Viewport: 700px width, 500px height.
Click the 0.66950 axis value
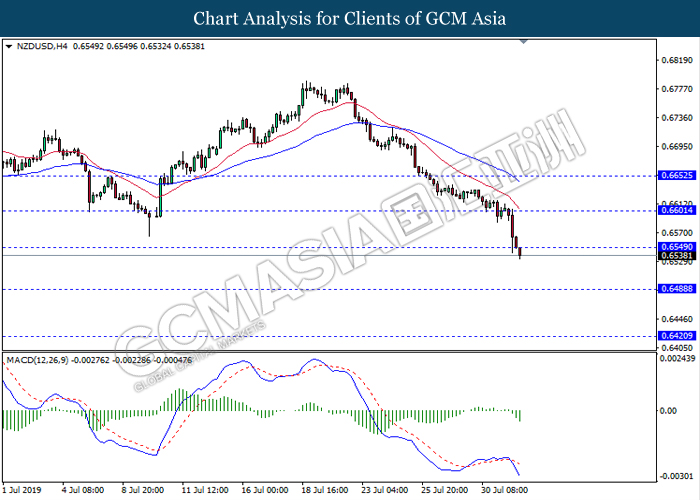point(677,146)
